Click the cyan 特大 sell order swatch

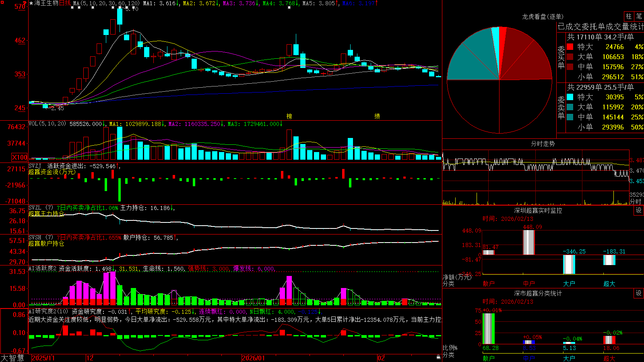pos(570,97)
